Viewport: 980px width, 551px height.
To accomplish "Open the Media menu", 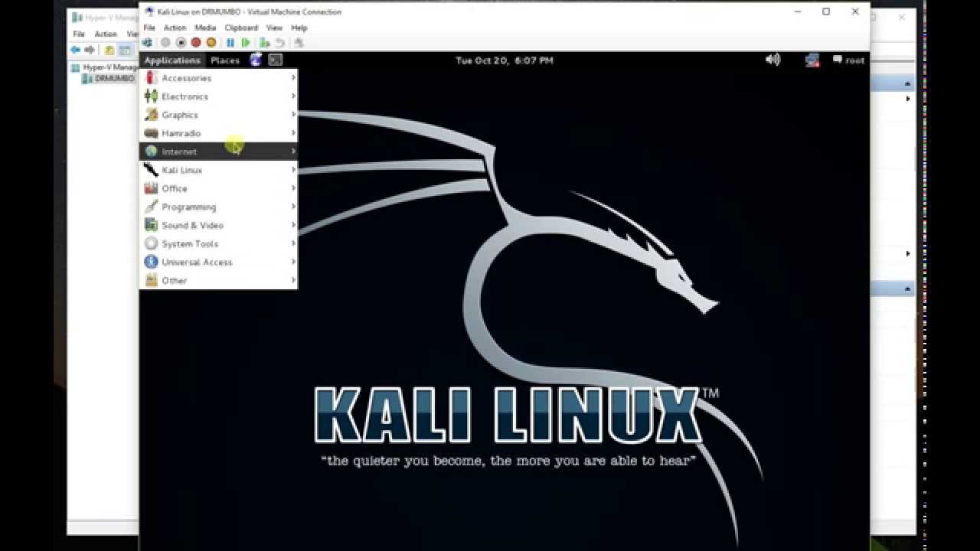I will point(205,28).
